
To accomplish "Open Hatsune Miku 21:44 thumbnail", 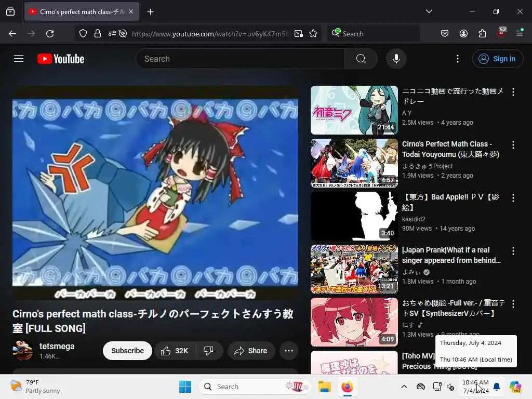I will coord(354,110).
